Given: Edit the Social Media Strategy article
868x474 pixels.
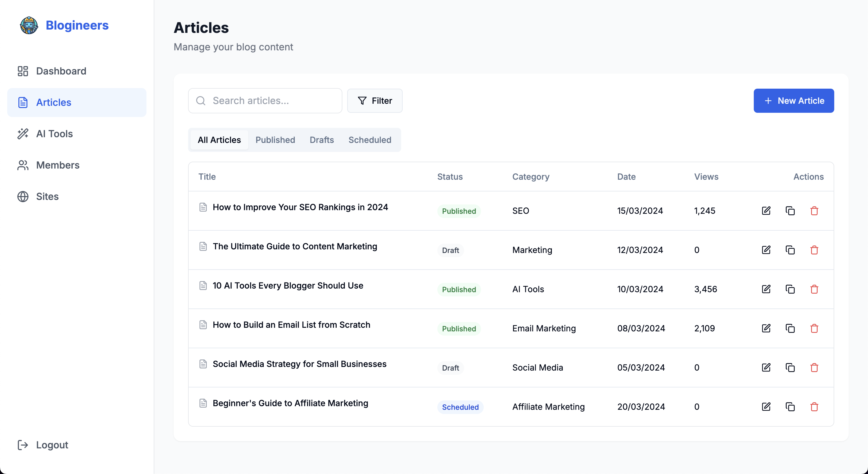Looking at the screenshot, I should click(x=766, y=368).
